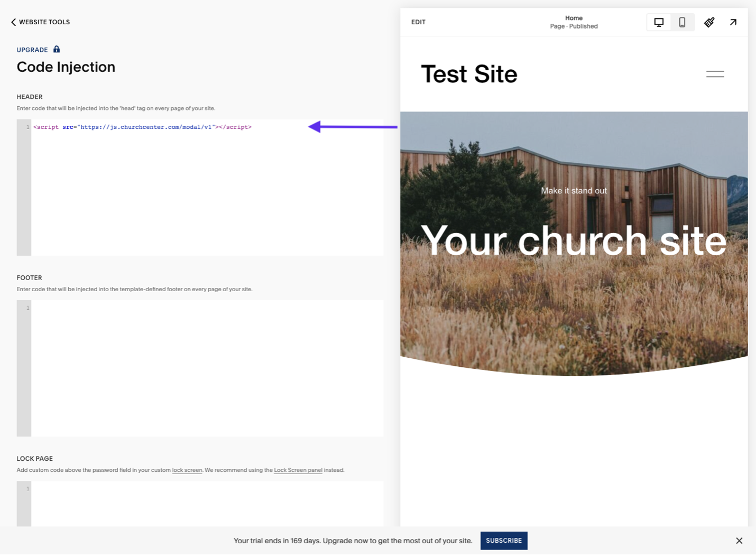This screenshot has height=557, width=756.
Task: Click the lock icon beside UPGRADE
Action: click(x=57, y=49)
